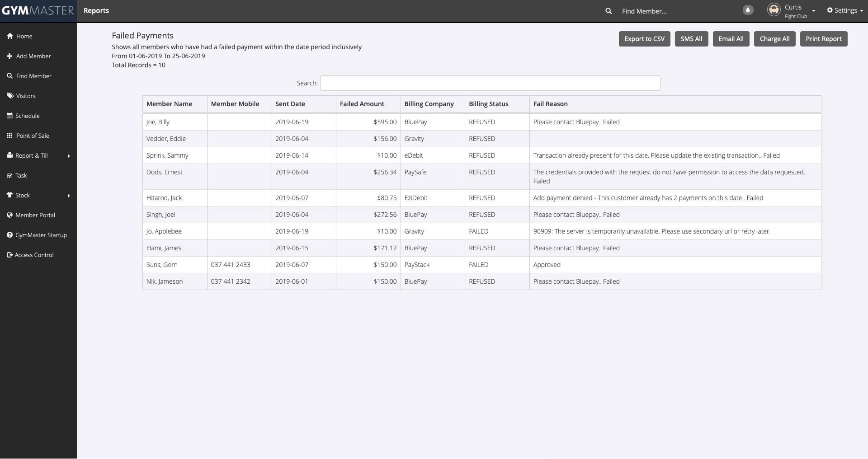
Task: Click the Access Control exit icon
Action: tap(9, 255)
